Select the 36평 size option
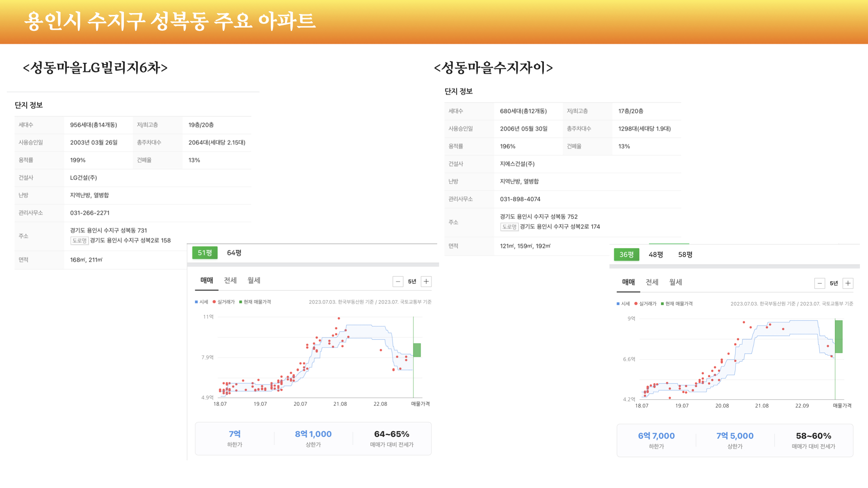Image resolution: width=868 pixels, height=488 pixels. [626, 254]
